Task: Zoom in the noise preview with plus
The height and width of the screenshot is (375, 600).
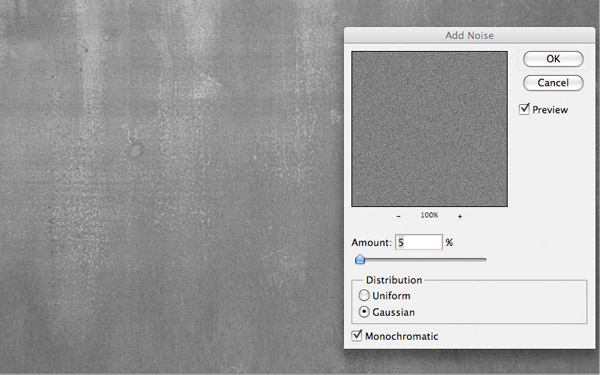Action: click(460, 216)
